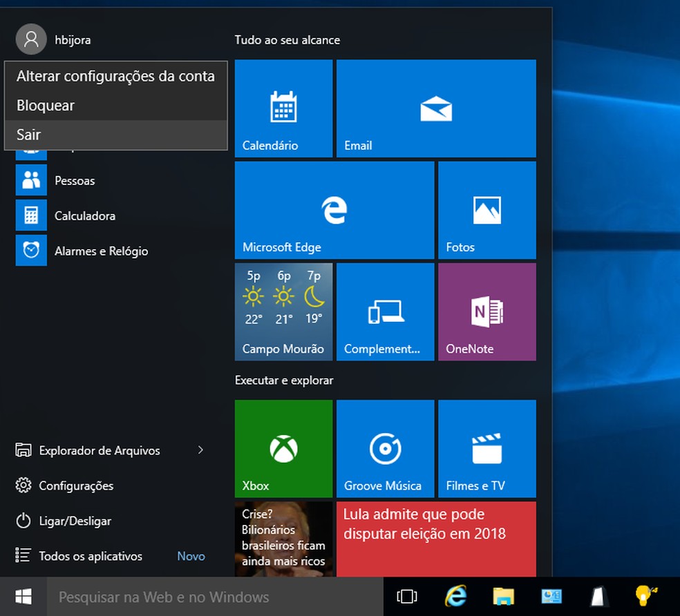Open the Calendário tile
Image resolution: width=680 pixels, height=616 pixels.
click(283, 108)
